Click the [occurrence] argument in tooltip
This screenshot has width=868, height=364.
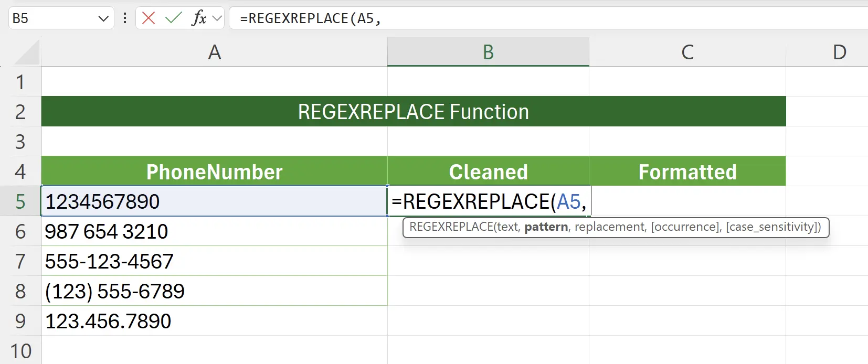click(685, 227)
